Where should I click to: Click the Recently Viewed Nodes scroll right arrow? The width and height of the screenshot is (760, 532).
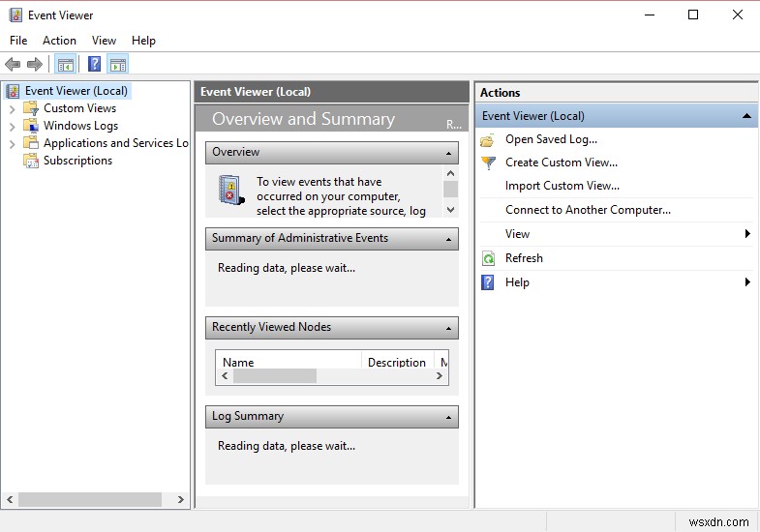click(x=440, y=376)
